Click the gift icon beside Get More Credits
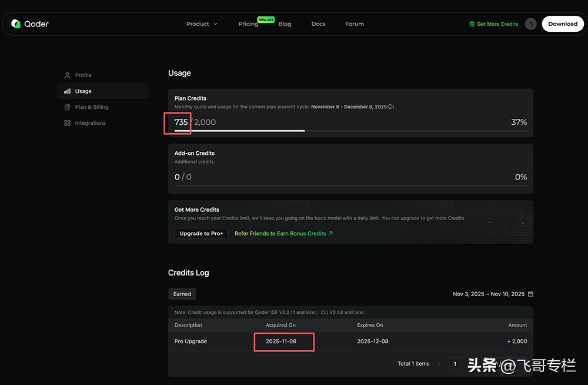The width and height of the screenshot is (588, 385). point(472,24)
